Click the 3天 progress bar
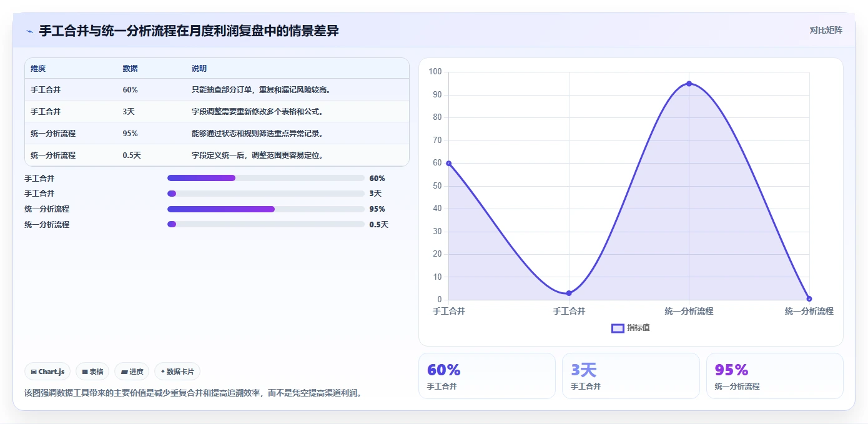The width and height of the screenshot is (868, 424). (266, 194)
